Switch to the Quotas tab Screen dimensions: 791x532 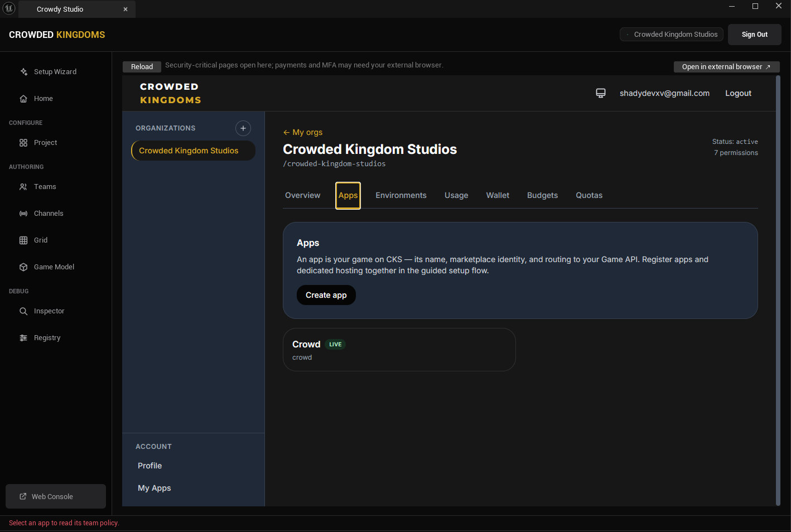(x=589, y=195)
